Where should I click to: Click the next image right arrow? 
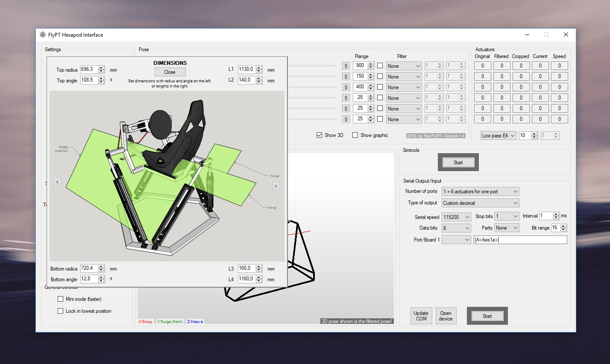tap(276, 186)
